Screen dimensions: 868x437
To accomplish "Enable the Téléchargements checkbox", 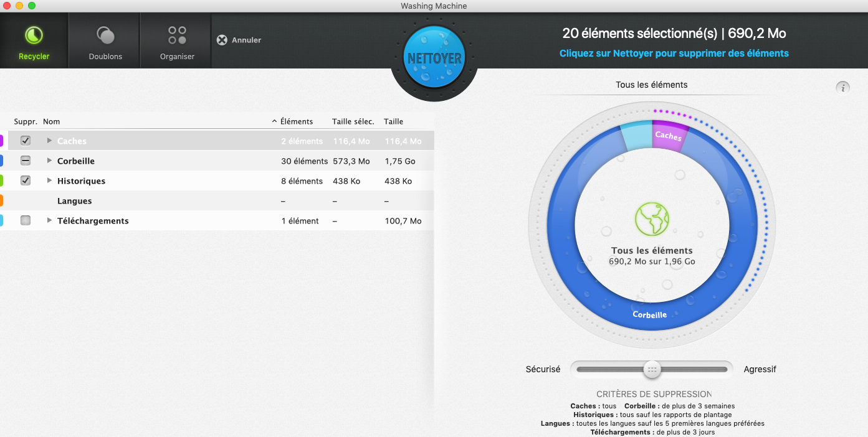I will [26, 220].
